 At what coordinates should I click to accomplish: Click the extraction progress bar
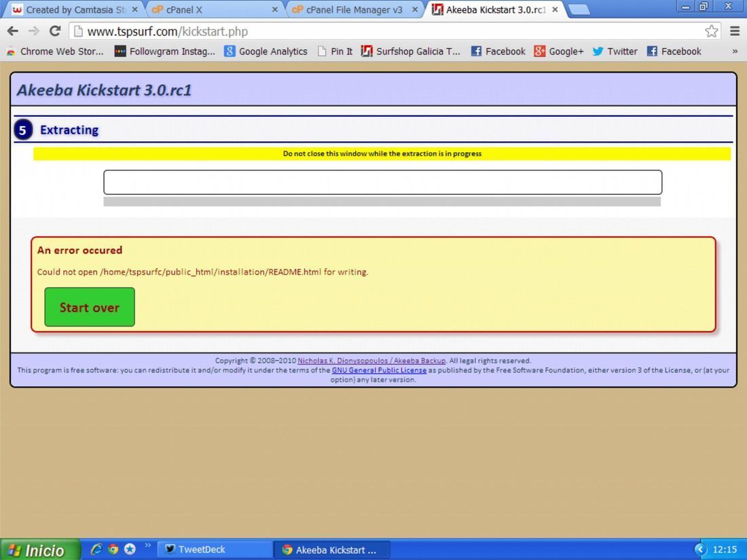(x=382, y=202)
